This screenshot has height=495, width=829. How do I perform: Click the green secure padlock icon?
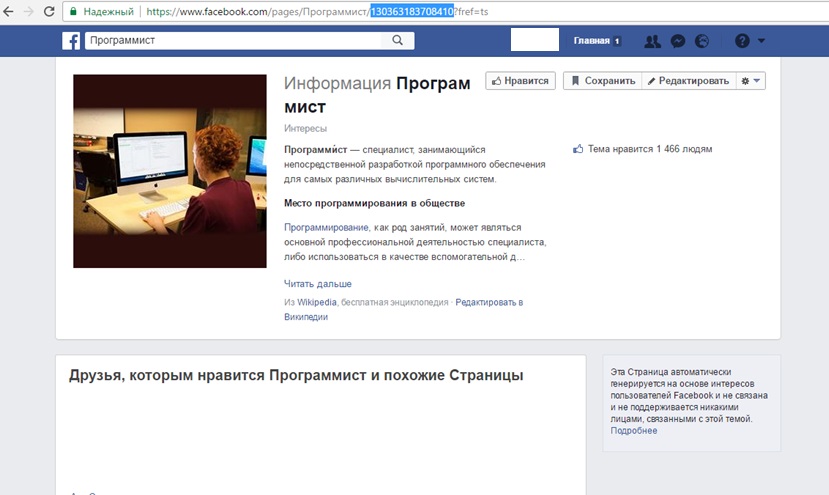[73, 11]
